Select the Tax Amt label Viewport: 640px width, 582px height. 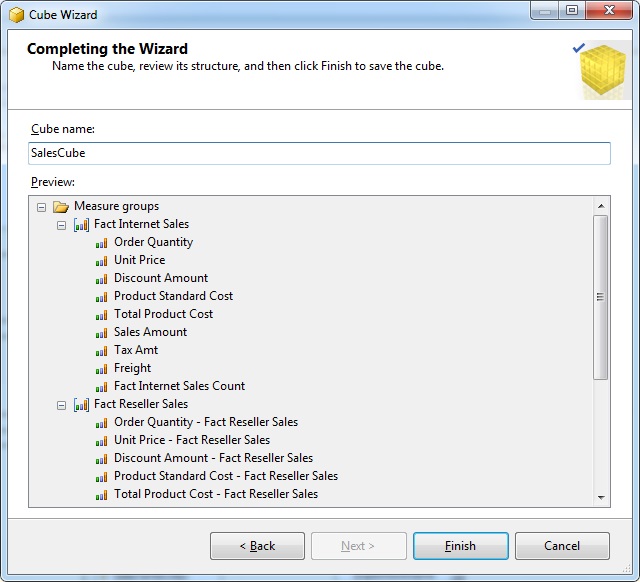[x=136, y=350]
